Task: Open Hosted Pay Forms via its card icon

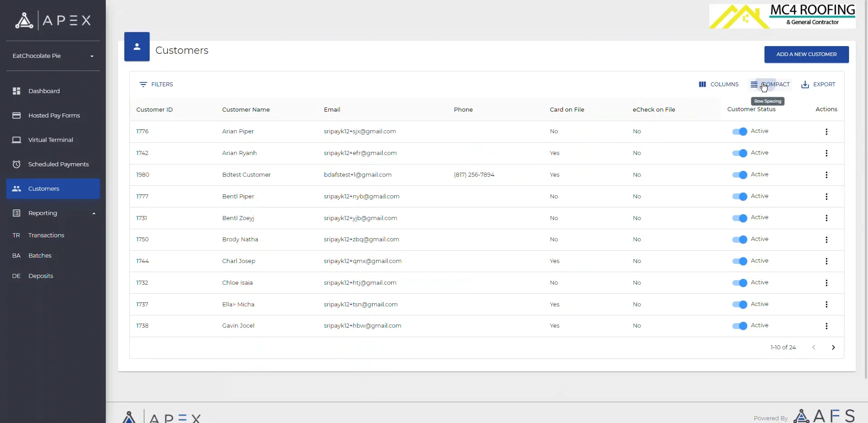Action: click(16, 115)
